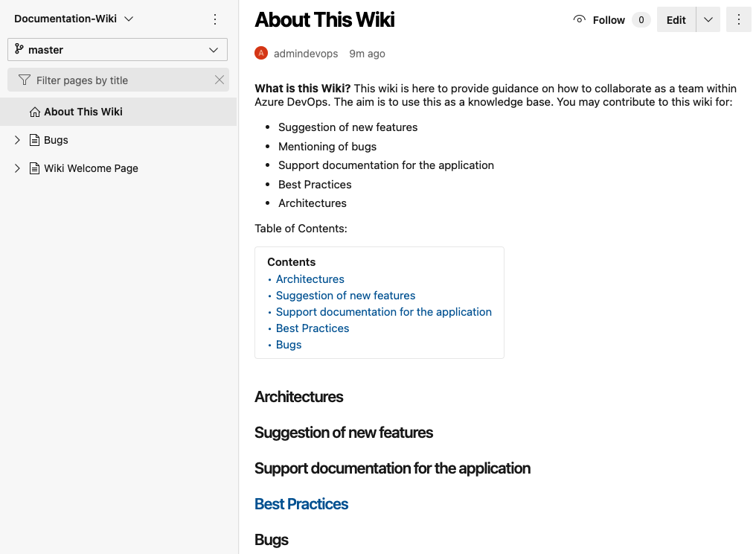Click the Edit button
Viewport: 756px width, 554px height.
pyautogui.click(x=676, y=20)
